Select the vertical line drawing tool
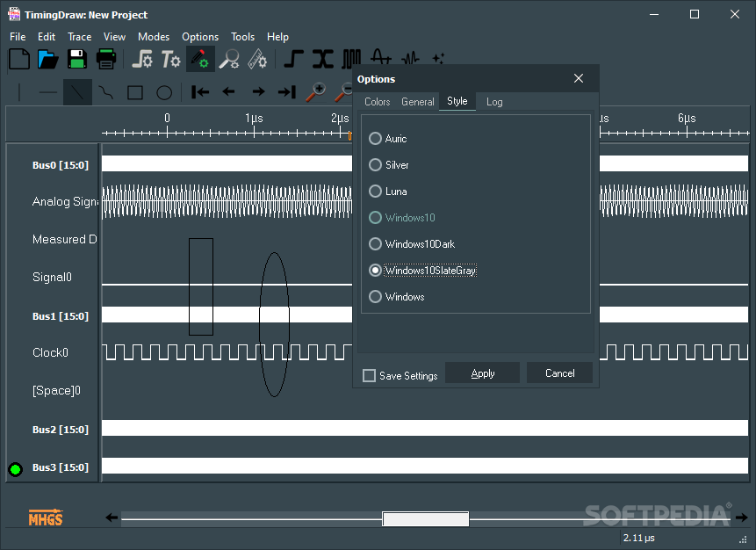Viewport: 756px width, 550px height. click(19, 92)
